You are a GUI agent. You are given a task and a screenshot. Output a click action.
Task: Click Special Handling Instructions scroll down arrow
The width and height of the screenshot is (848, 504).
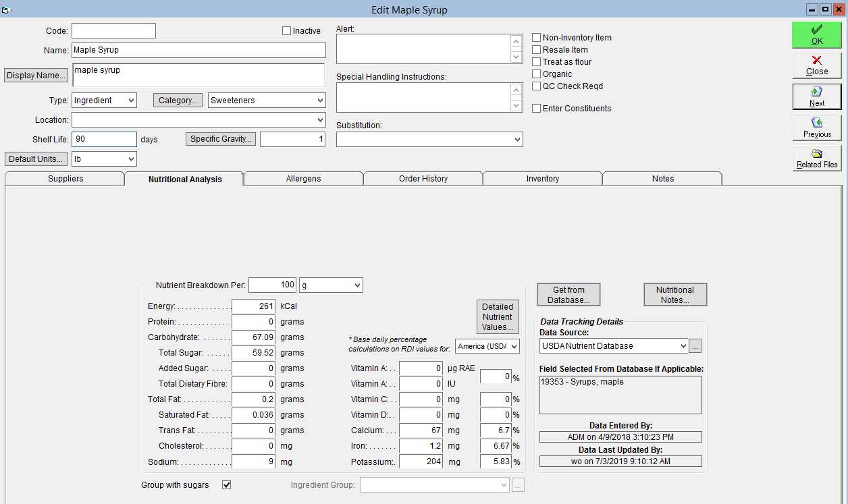pyautogui.click(x=516, y=105)
